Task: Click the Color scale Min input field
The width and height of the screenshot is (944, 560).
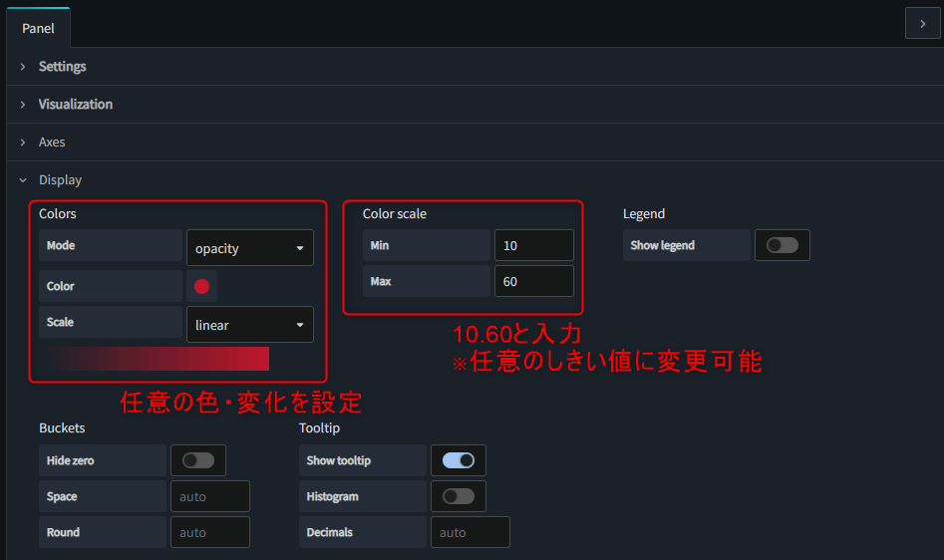Action: click(x=534, y=245)
